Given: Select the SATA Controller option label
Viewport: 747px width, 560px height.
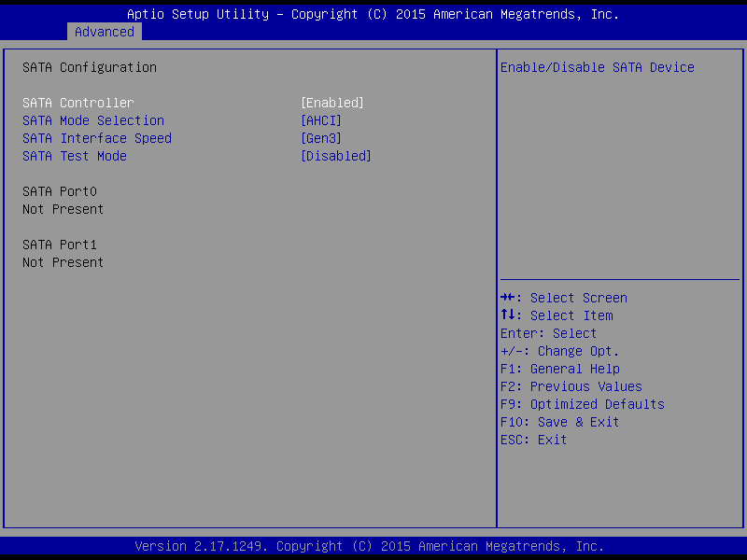Looking at the screenshot, I should [x=78, y=103].
